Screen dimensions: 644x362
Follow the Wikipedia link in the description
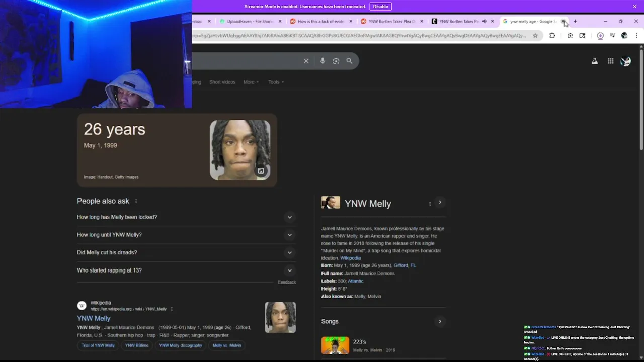(x=350, y=258)
